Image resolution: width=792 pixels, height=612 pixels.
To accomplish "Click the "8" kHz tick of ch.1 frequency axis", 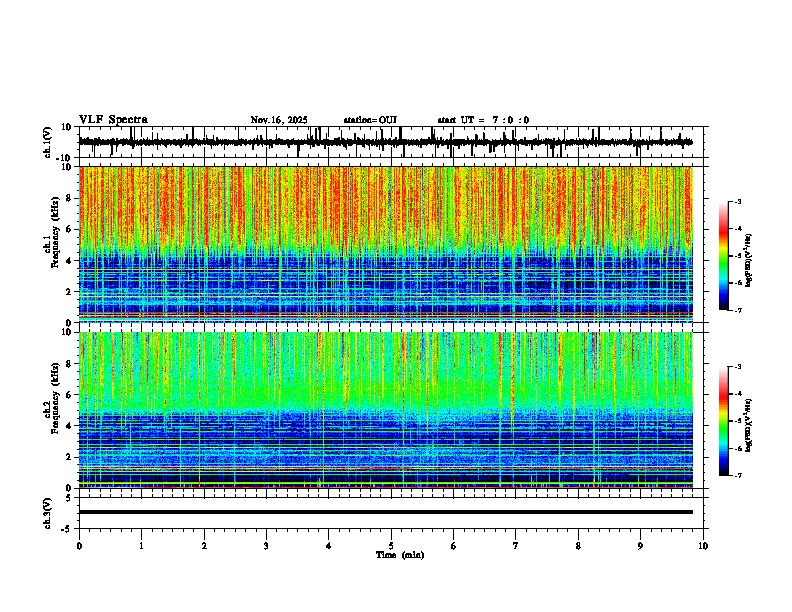I will pos(69,198).
